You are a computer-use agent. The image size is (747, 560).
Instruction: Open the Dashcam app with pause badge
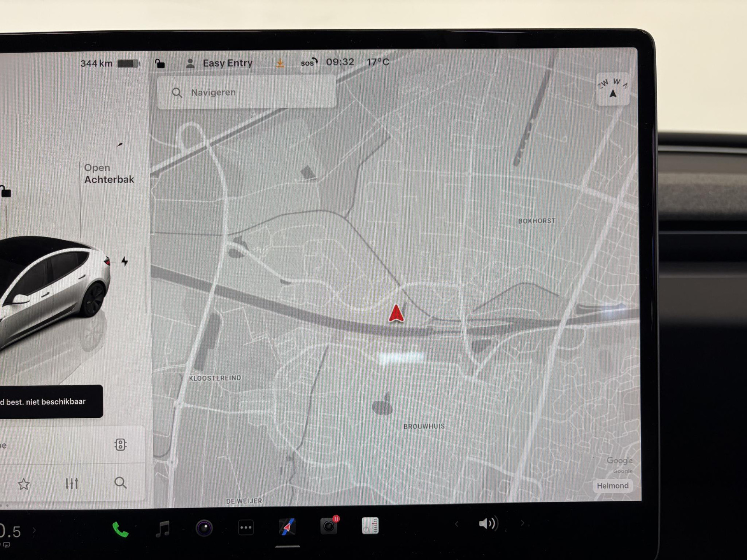[x=329, y=526]
